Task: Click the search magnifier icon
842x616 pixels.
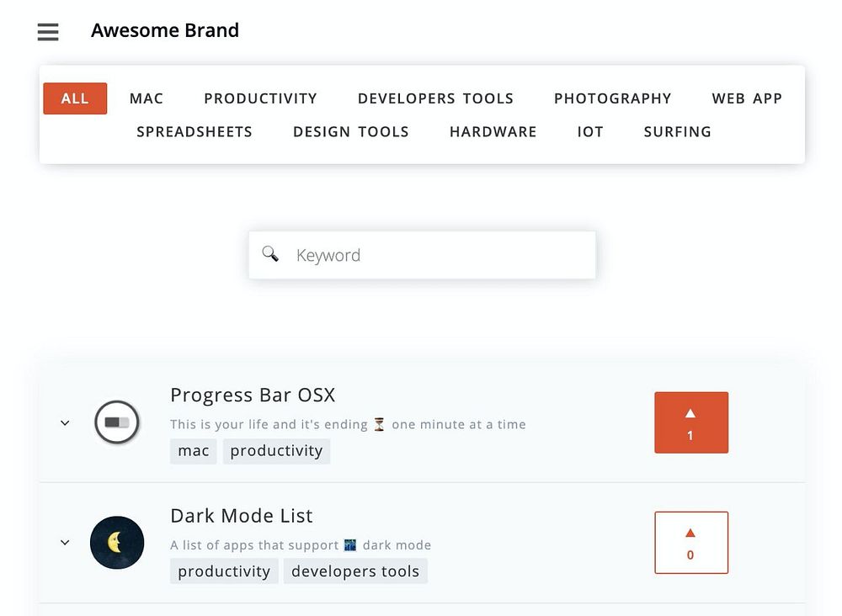Action: click(x=270, y=254)
